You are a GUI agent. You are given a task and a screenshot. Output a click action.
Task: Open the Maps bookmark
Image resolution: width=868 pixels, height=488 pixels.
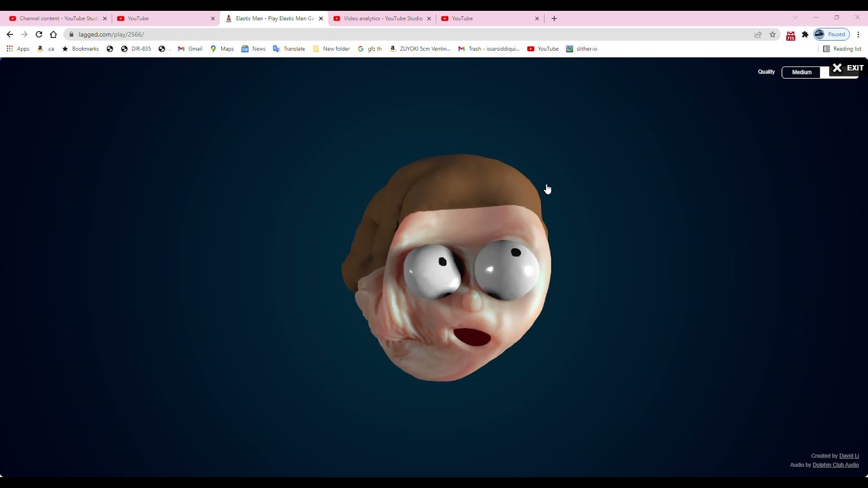point(222,49)
